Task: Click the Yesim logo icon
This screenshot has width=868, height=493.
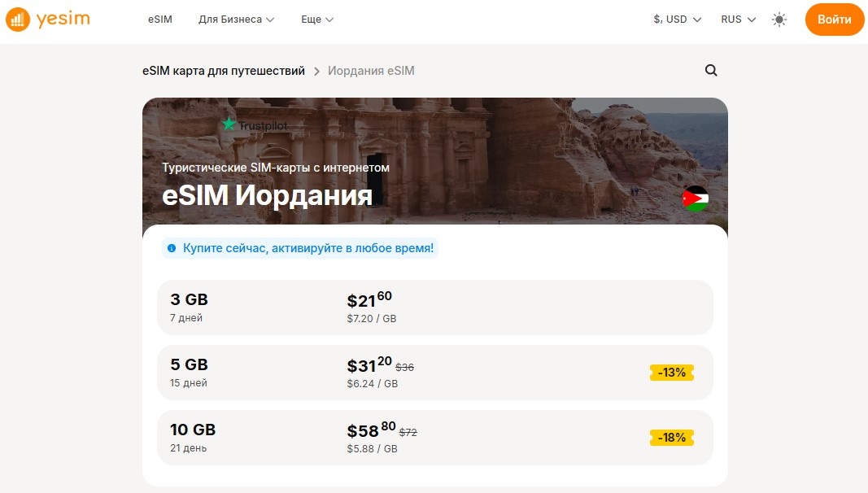Action: point(17,19)
